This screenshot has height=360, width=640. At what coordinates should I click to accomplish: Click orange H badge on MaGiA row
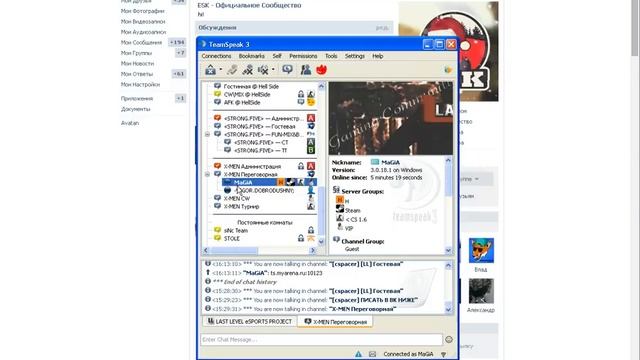[281, 182]
